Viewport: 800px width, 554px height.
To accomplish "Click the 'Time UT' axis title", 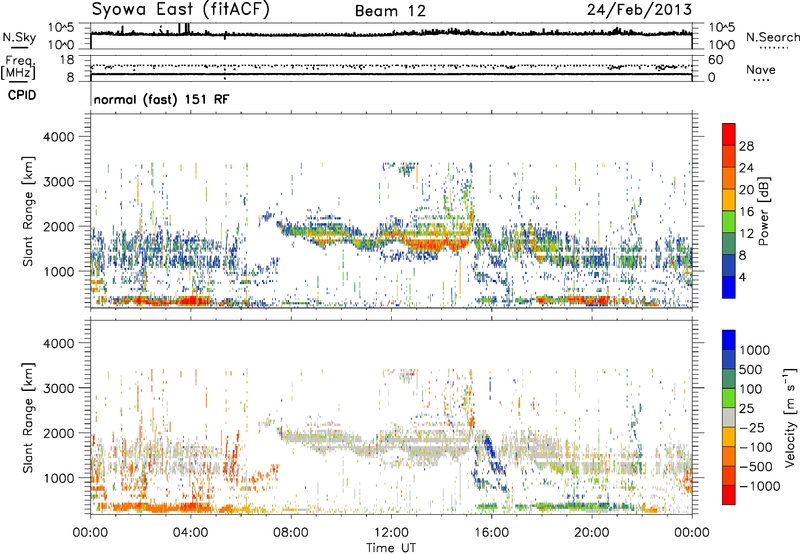I will pyautogui.click(x=391, y=548).
